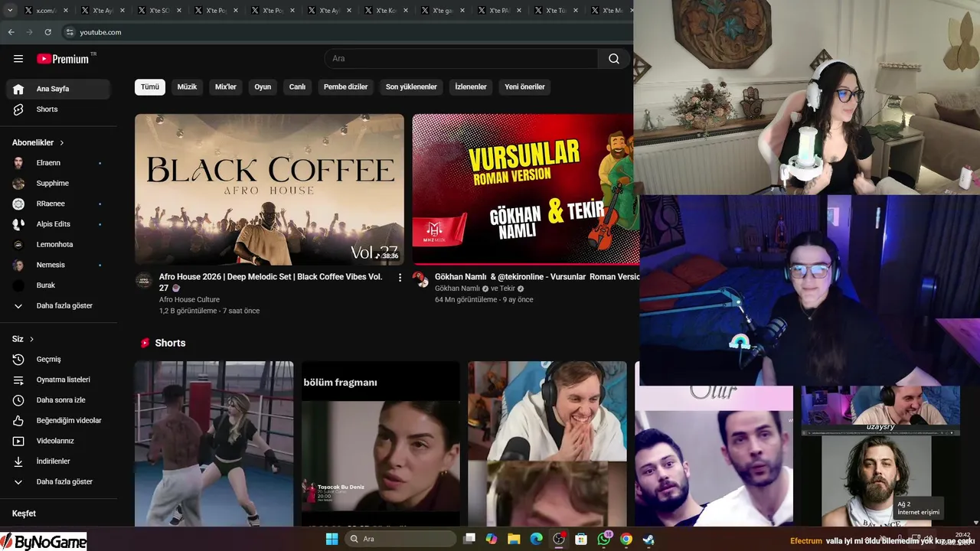Click the browser forward arrow

click(29, 32)
